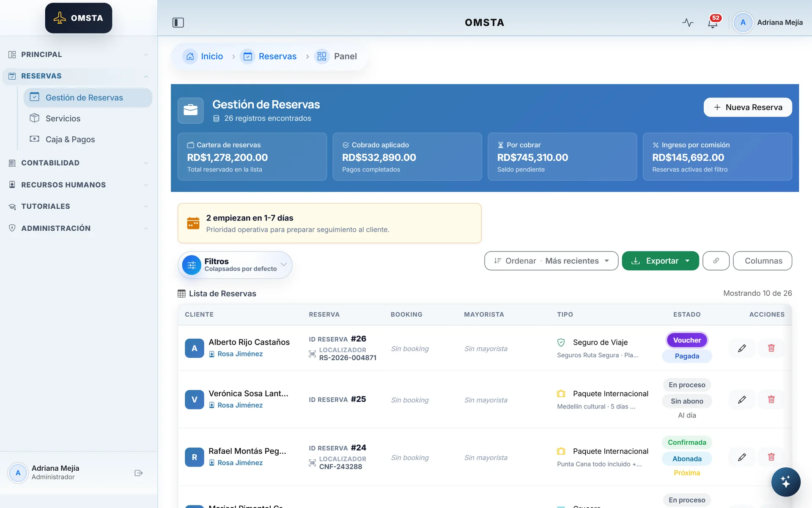Click localizador RS-2026-004871

[x=348, y=358]
